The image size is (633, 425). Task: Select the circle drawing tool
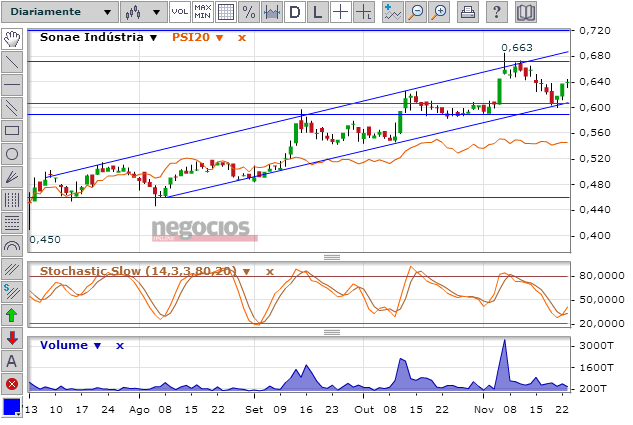click(12, 154)
